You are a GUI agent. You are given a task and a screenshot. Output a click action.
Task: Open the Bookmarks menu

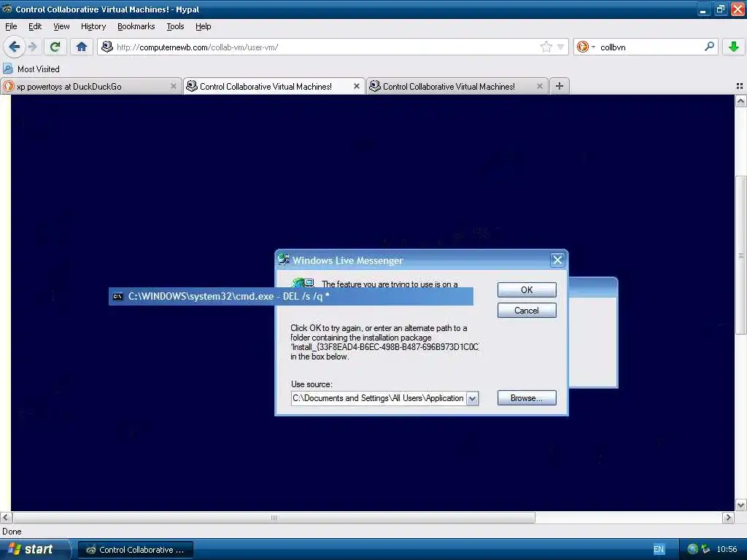tap(136, 26)
